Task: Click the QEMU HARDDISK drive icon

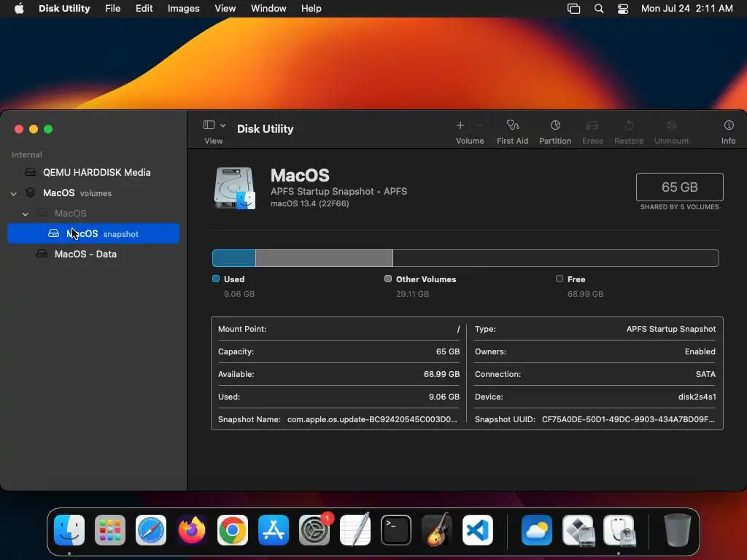Action: (x=30, y=172)
